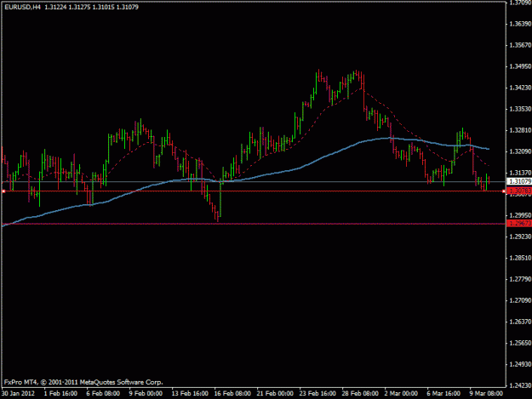Click the 16 Feb 08:00 time label

[232, 394]
